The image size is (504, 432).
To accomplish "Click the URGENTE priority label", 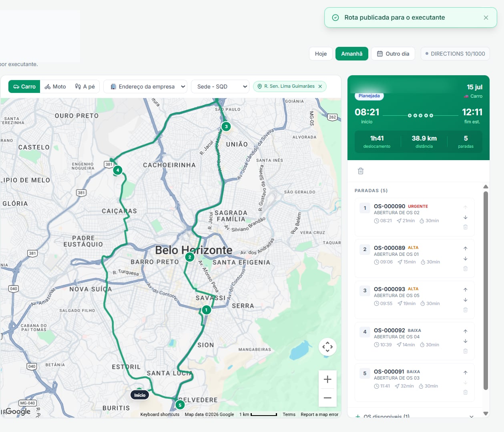I will [418, 207].
